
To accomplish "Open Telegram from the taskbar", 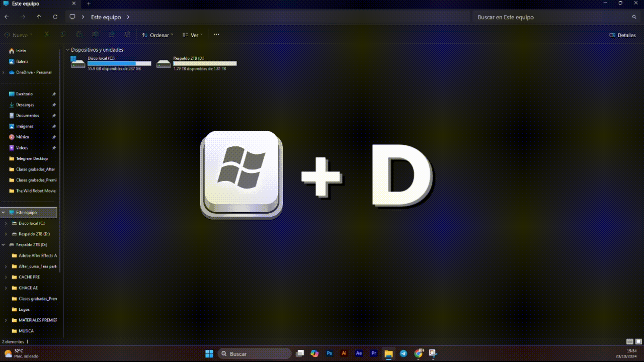I will (x=404, y=353).
